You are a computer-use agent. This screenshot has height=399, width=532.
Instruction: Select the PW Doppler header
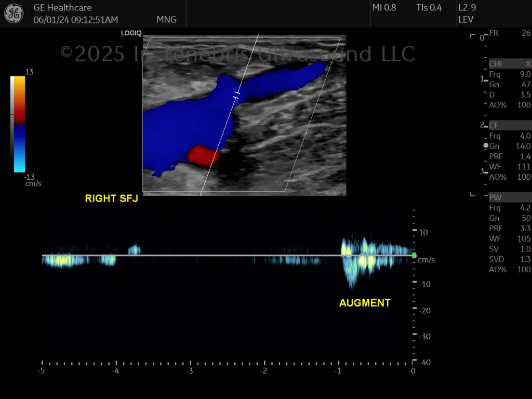click(x=510, y=197)
